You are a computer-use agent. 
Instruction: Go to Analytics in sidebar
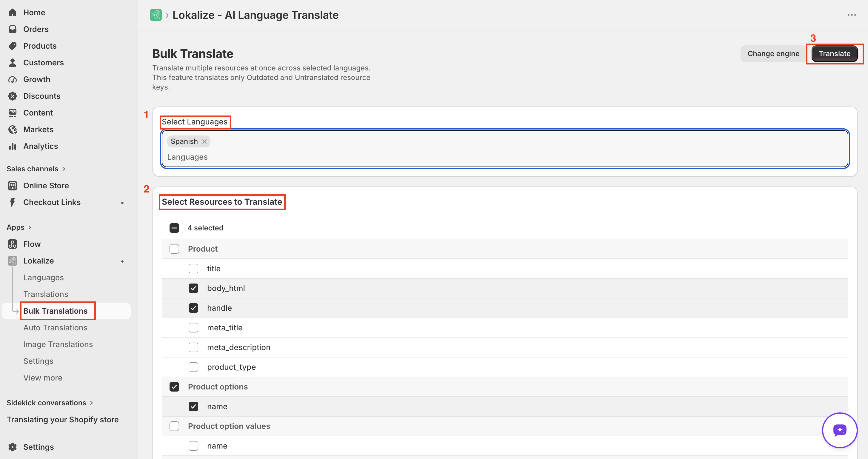click(x=40, y=146)
